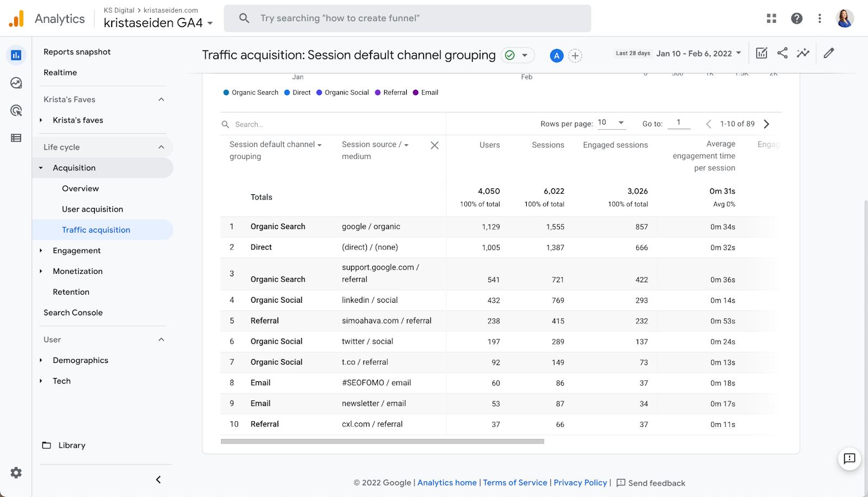Screen dimensions: 868x497
Task: Open the Advertising icon in left rail
Action: [x=16, y=111]
